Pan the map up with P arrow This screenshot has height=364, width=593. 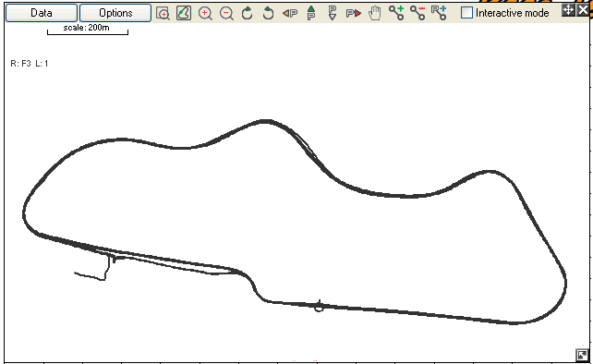(311, 13)
